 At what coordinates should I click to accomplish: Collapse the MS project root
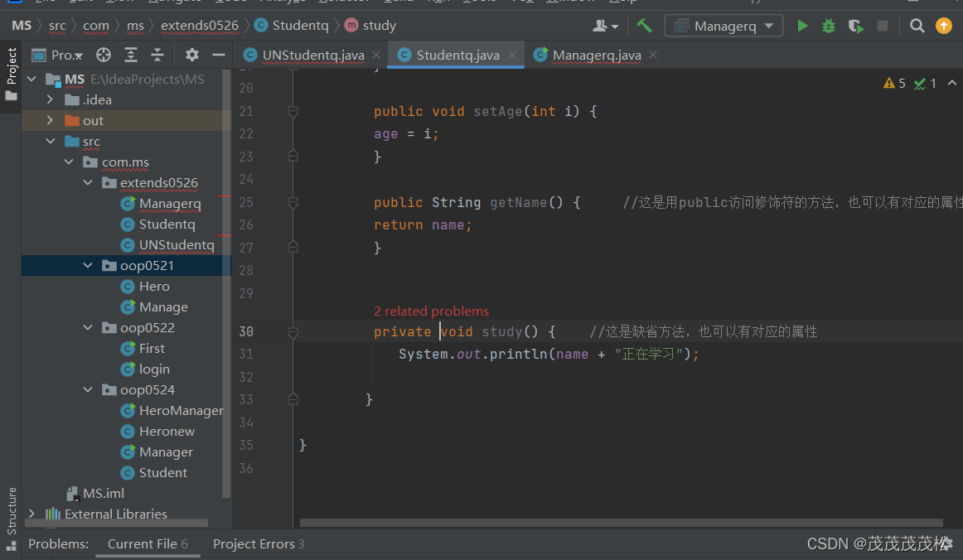(x=32, y=80)
